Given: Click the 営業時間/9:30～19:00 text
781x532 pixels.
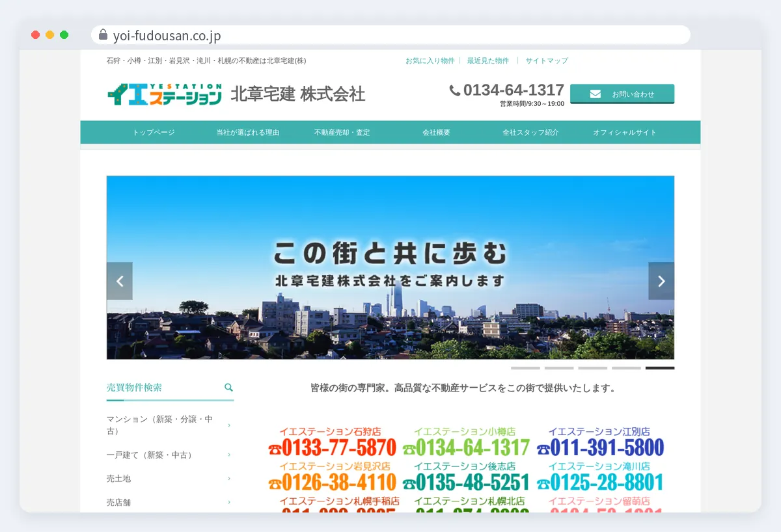Looking at the screenshot, I should point(532,104).
